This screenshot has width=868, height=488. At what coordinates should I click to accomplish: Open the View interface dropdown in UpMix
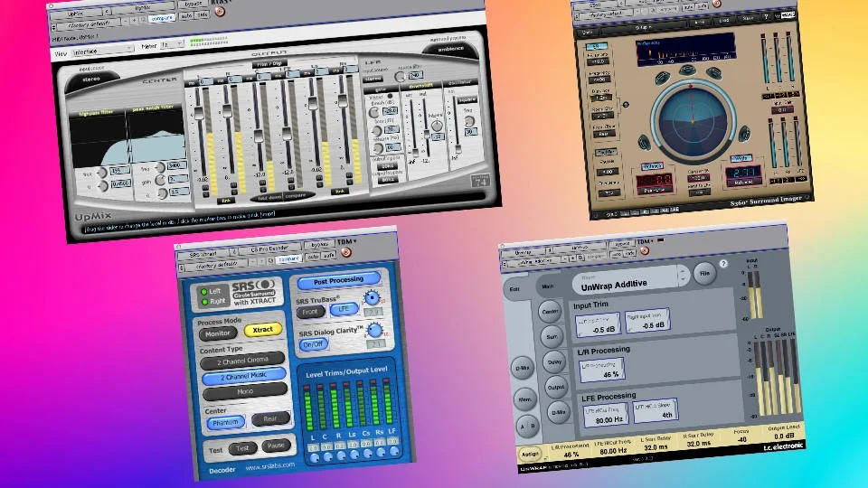(102, 52)
